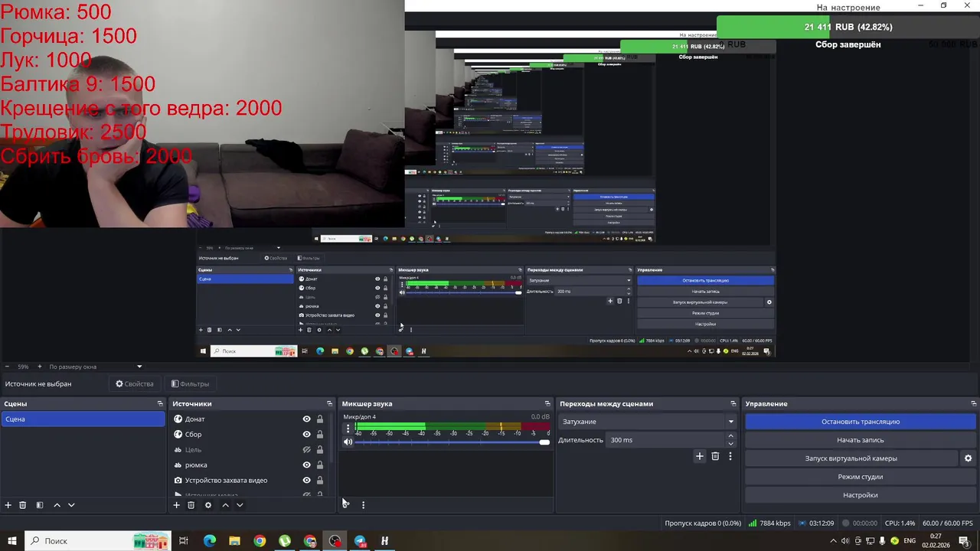Mute Микр/доп 4 speaker icon

[x=348, y=442]
